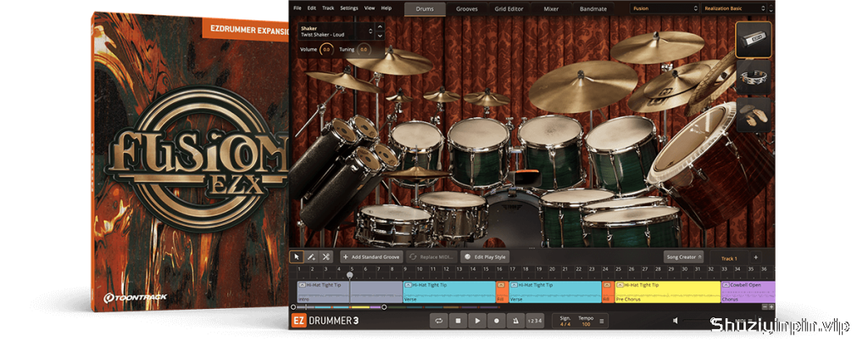Select previous shaker articulation with up arrow
Image resolution: width=868 pixels, height=353 pixels.
click(380, 26)
